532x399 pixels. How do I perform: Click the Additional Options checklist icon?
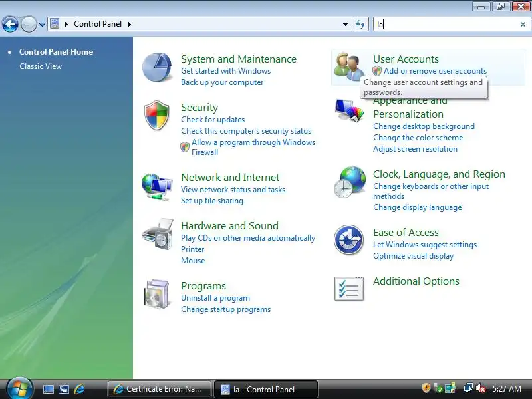(349, 289)
